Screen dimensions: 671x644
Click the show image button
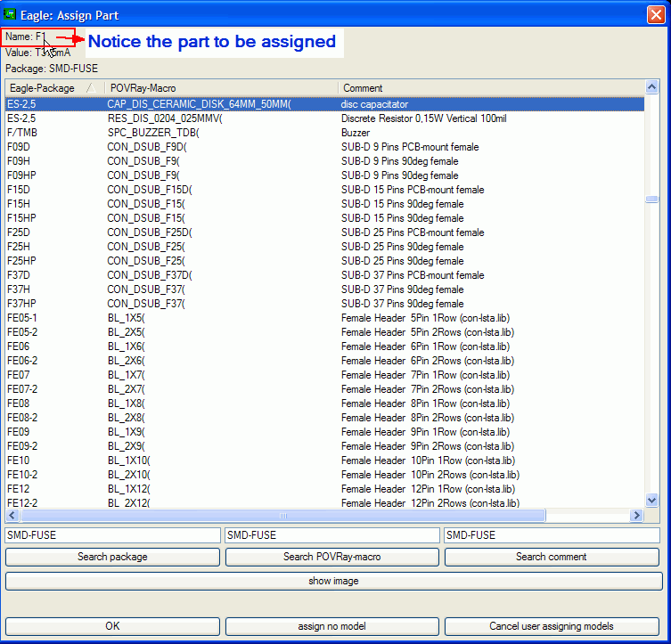[x=334, y=581]
